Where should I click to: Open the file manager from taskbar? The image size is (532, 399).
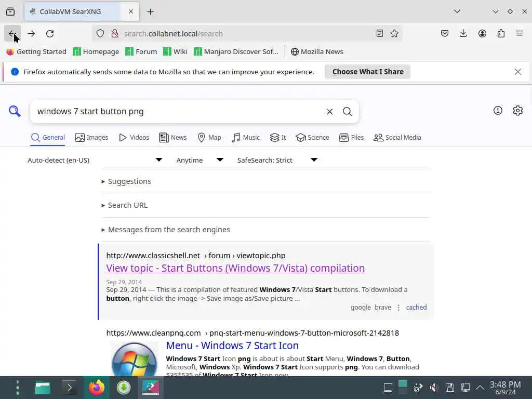coord(43,388)
